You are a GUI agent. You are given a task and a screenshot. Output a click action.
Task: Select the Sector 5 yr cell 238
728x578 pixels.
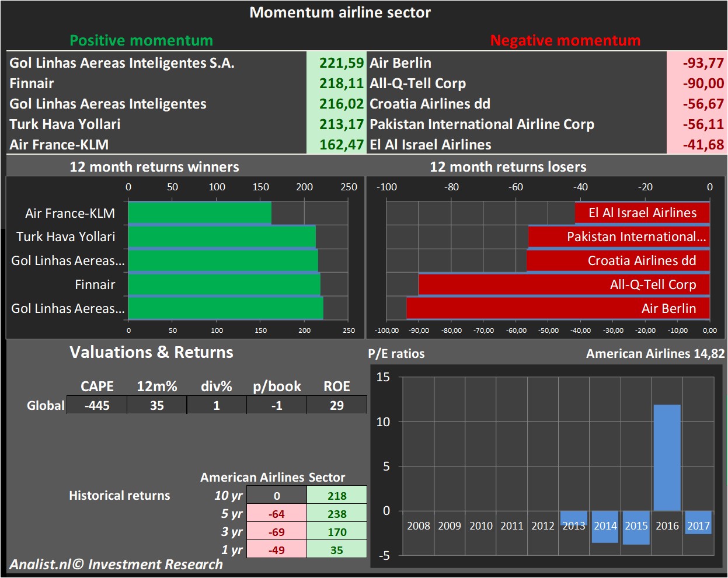tap(337, 514)
